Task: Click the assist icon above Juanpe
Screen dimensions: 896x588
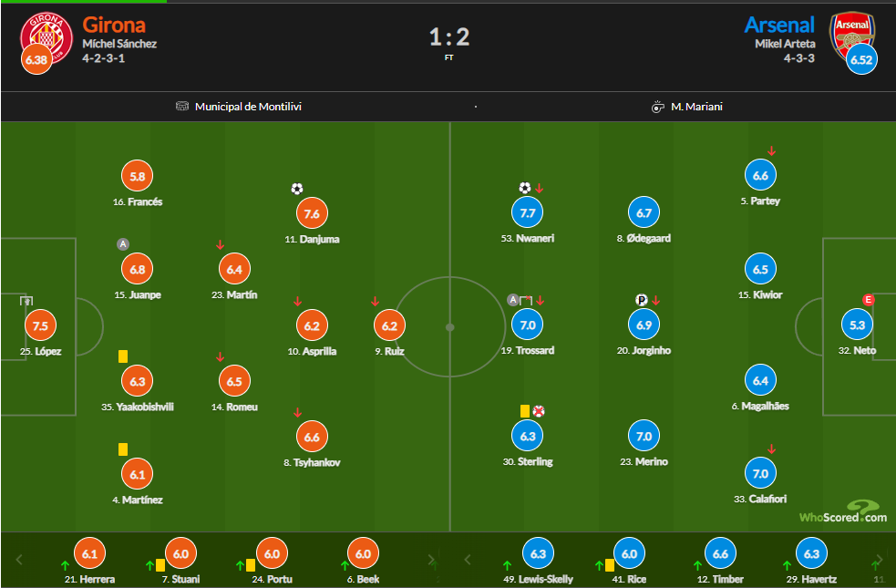Action: (123, 244)
